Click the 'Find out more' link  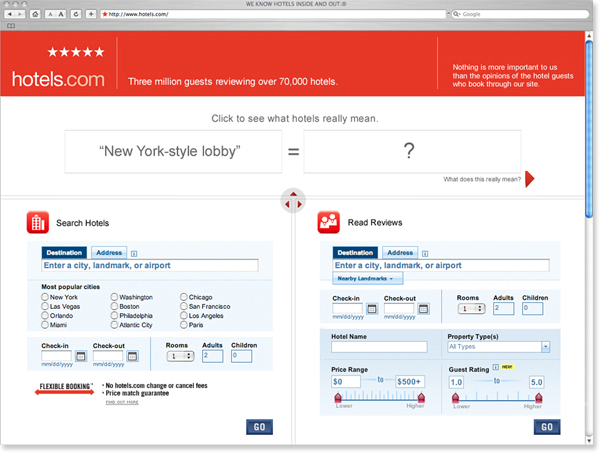tap(122, 402)
